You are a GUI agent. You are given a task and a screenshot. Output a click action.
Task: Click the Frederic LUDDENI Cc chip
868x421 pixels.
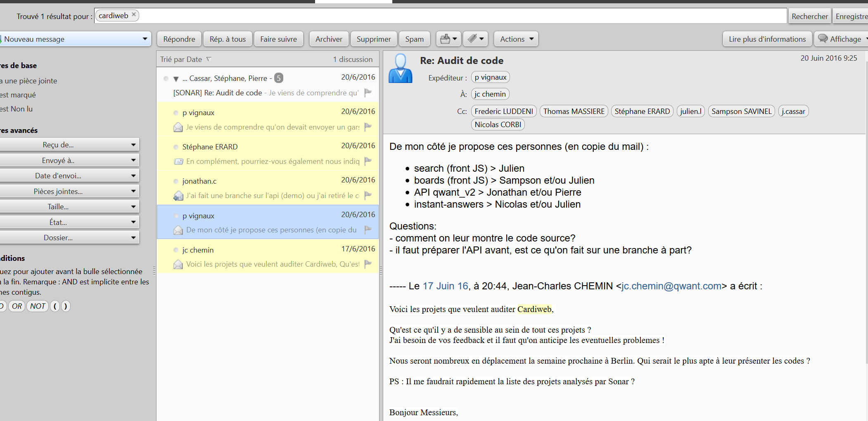point(504,111)
